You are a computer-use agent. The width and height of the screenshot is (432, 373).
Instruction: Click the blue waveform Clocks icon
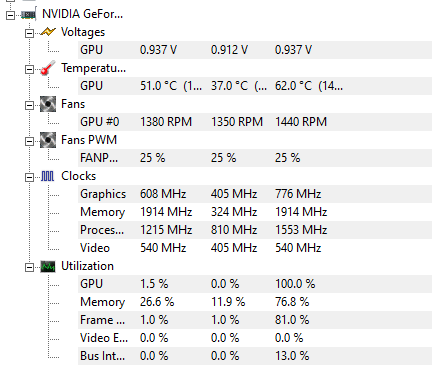48,176
